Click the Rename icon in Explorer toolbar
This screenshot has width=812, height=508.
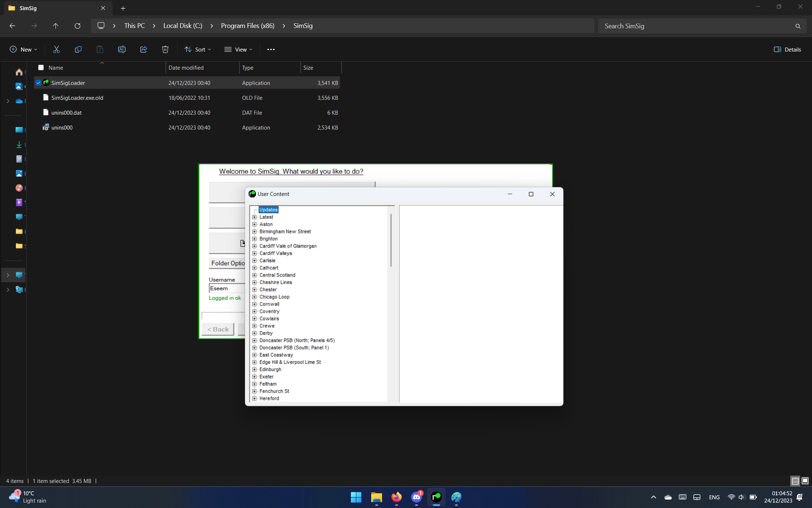(122, 49)
